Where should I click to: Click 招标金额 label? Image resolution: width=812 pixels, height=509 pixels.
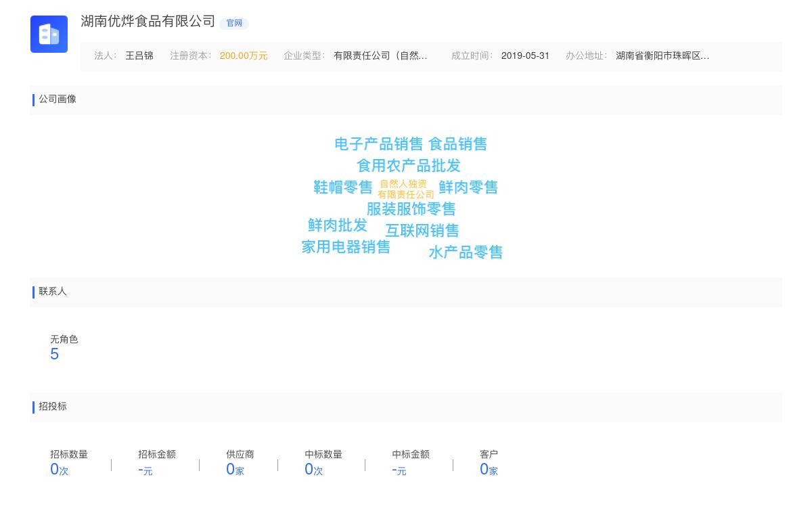click(157, 455)
